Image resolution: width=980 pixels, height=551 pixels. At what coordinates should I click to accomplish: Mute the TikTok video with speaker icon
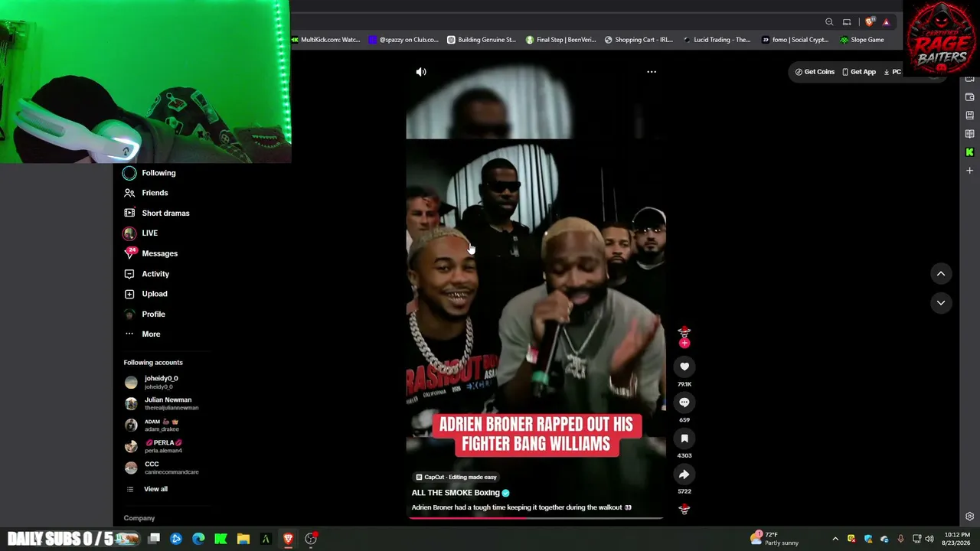click(x=421, y=72)
